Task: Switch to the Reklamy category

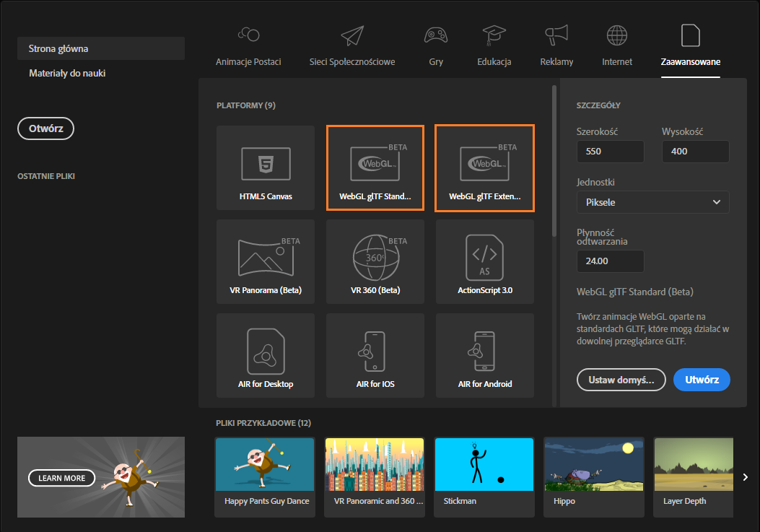Action: (x=556, y=45)
